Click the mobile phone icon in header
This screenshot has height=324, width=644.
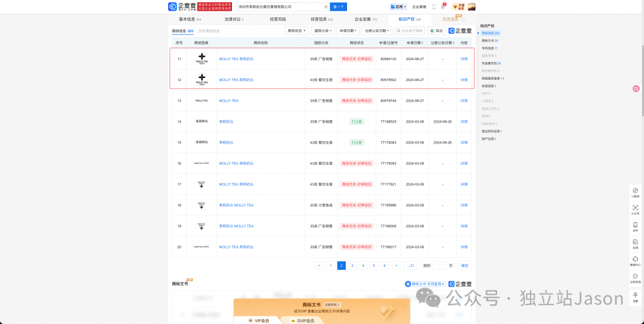coord(434,7)
